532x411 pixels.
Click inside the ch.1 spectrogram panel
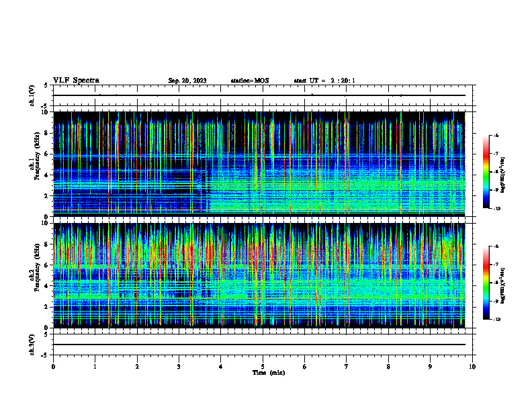259,164
